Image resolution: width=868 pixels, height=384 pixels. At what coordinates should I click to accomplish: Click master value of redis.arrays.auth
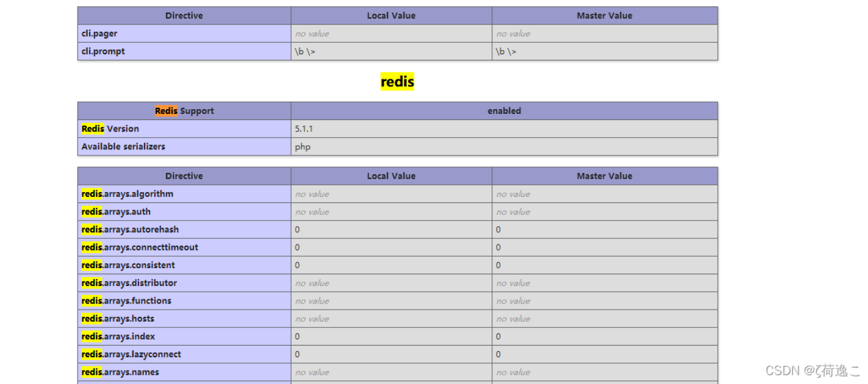605,212
